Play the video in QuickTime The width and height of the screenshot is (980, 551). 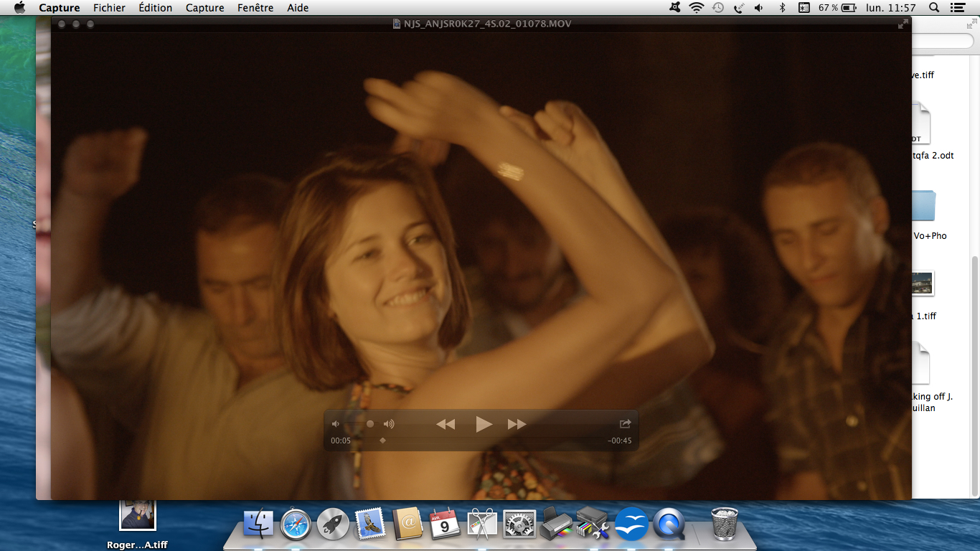[x=484, y=424]
